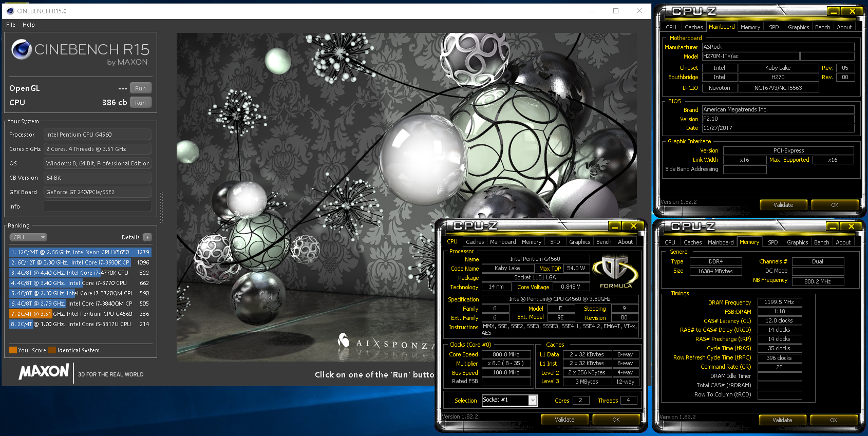Click the Info input field in Your System
This screenshot has width=868, height=436.
coord(98,206)
